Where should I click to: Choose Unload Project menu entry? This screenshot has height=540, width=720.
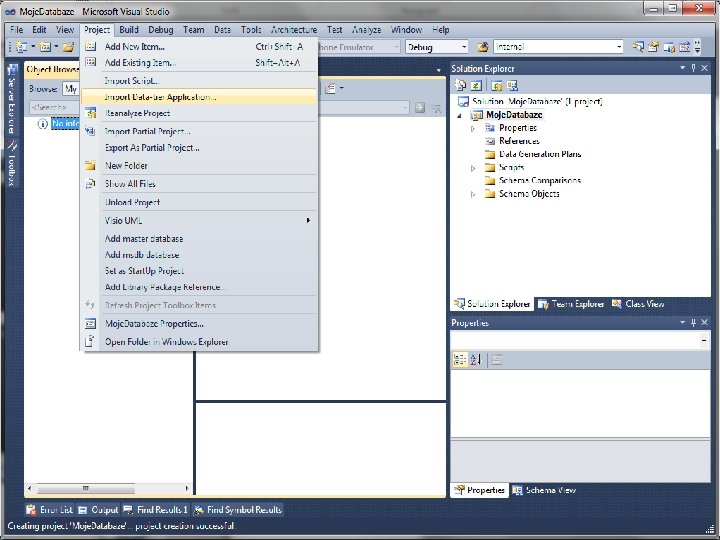pos(199,202)
